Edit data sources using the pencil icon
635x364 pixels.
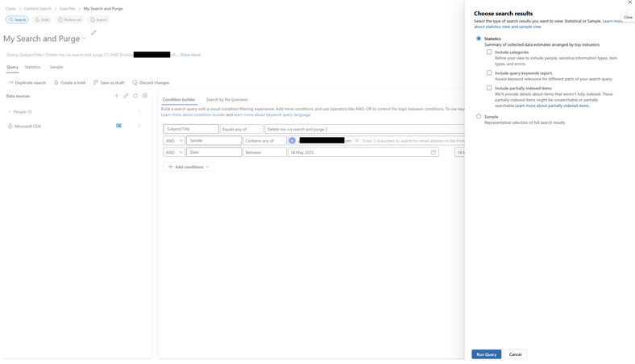coord(126,96)
